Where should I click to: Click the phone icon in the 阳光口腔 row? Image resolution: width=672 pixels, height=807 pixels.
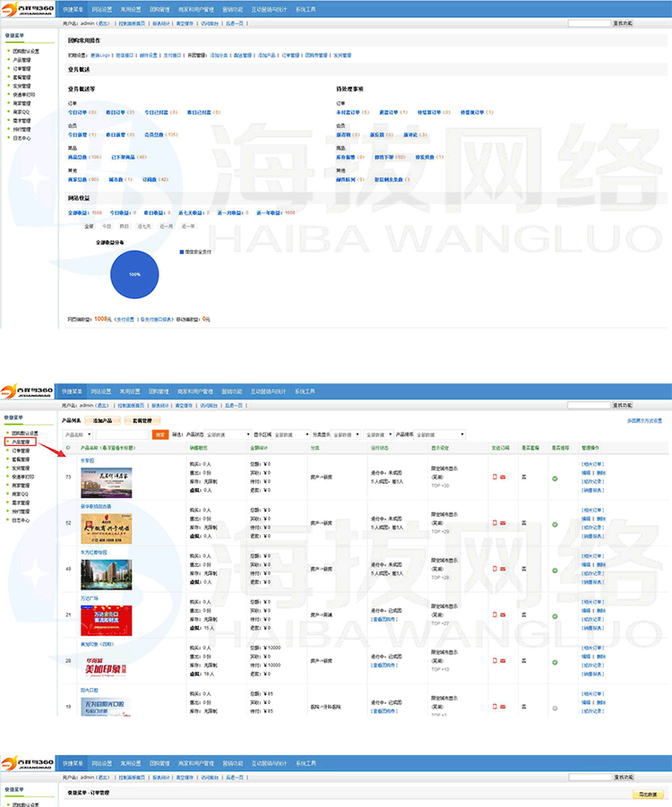click(494, 708)
